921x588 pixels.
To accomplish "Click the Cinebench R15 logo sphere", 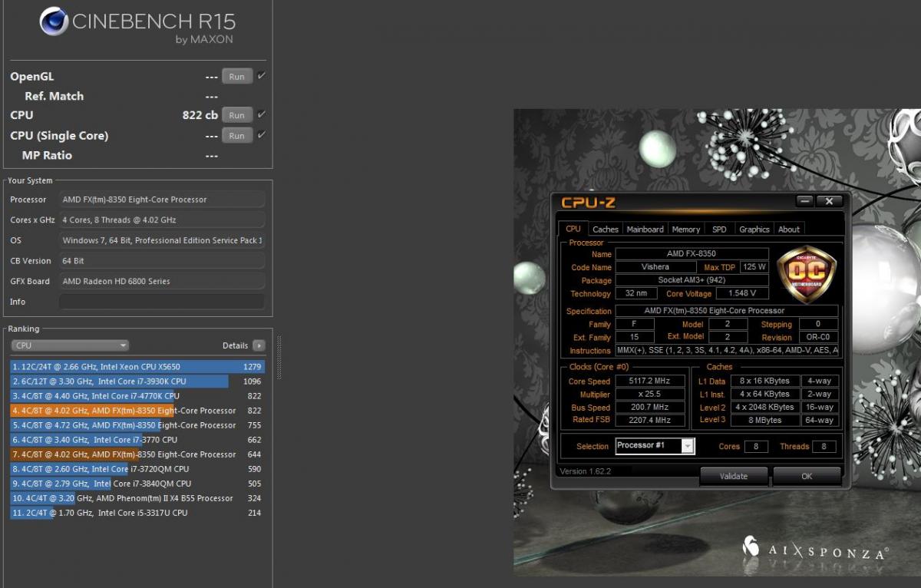I will pyautogui.click(x=53, y=21).
